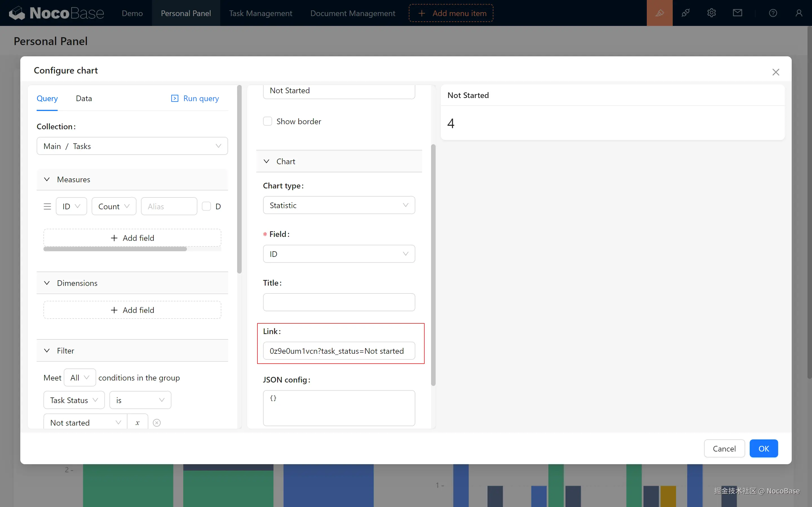The height and width of the screenshot is (507, 812).
Task: Remove the Task Status filter condition
Action: (x=157, y=422)
